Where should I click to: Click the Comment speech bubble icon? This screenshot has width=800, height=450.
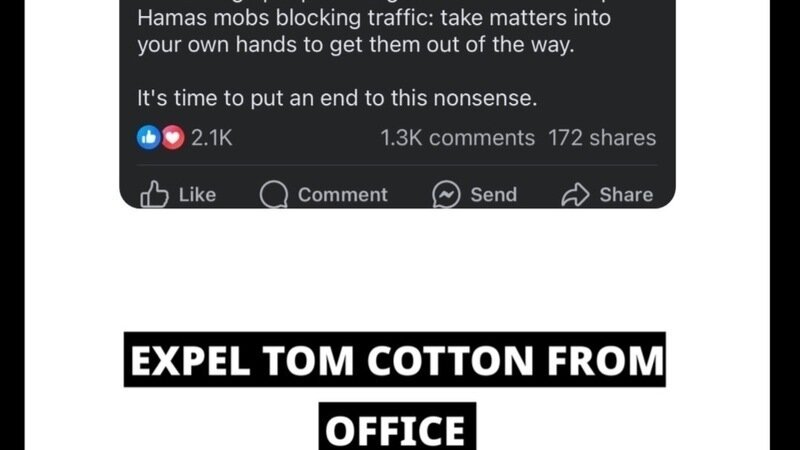pyautogui.click(x=273, y=194)
